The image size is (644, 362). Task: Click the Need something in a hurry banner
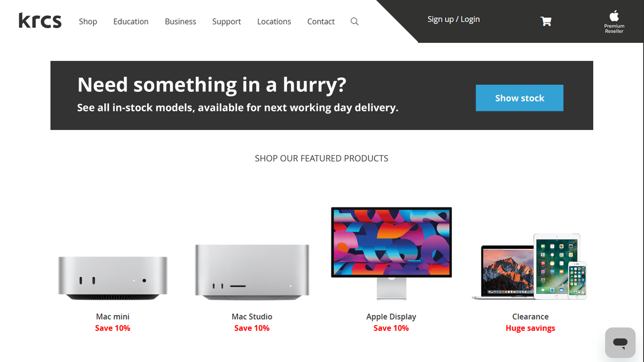[322, 95]
